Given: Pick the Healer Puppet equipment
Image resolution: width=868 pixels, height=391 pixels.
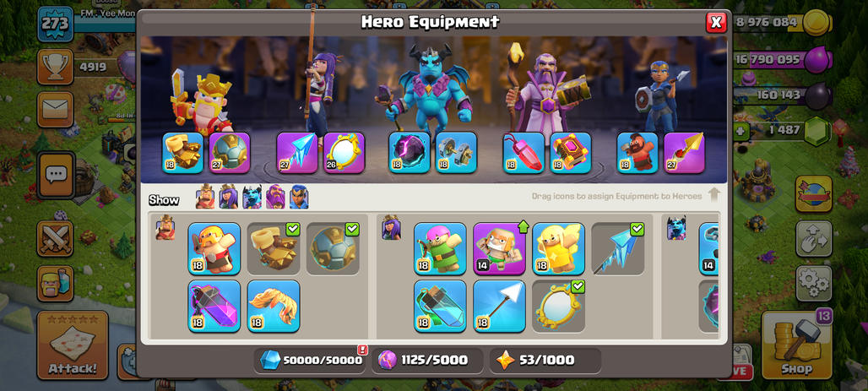Looking at the screenshot, I should point(559,248).
